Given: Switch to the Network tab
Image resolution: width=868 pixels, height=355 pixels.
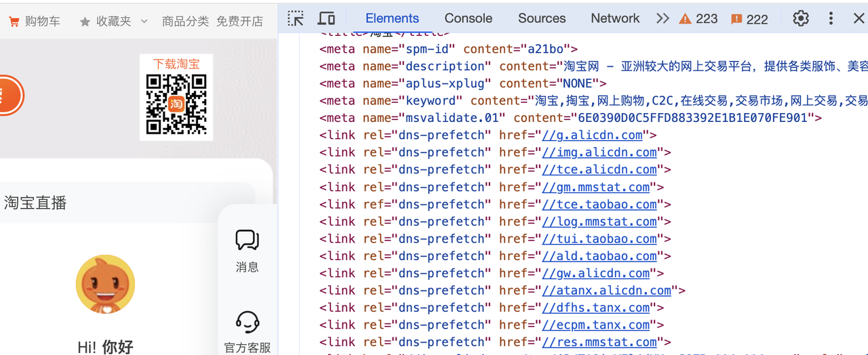Looking at the screenshot, I should tap(615, 18).
